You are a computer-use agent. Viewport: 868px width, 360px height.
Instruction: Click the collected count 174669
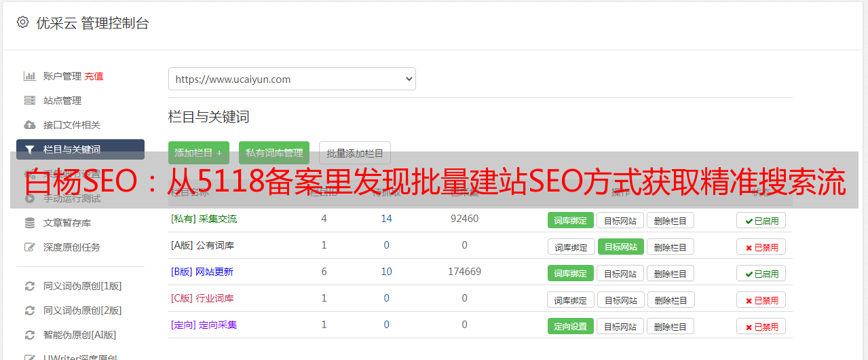click(464, 272)
